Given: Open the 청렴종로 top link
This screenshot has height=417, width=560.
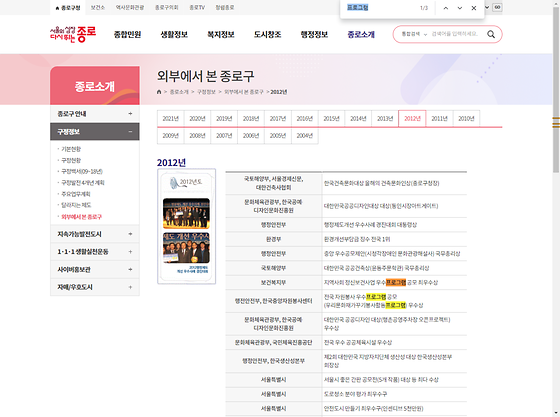Looking at the screenshot, I should [x=225, y=7].
